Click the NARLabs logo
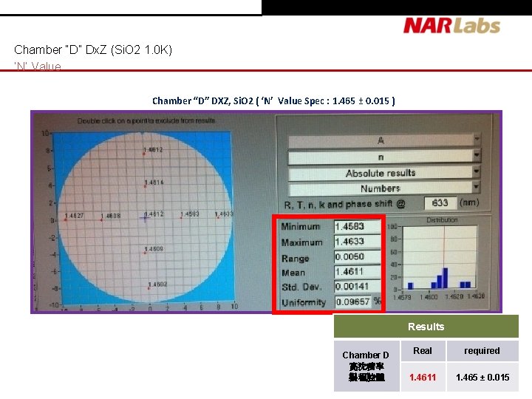Screen dimensions: 532x399 [451, 26]
